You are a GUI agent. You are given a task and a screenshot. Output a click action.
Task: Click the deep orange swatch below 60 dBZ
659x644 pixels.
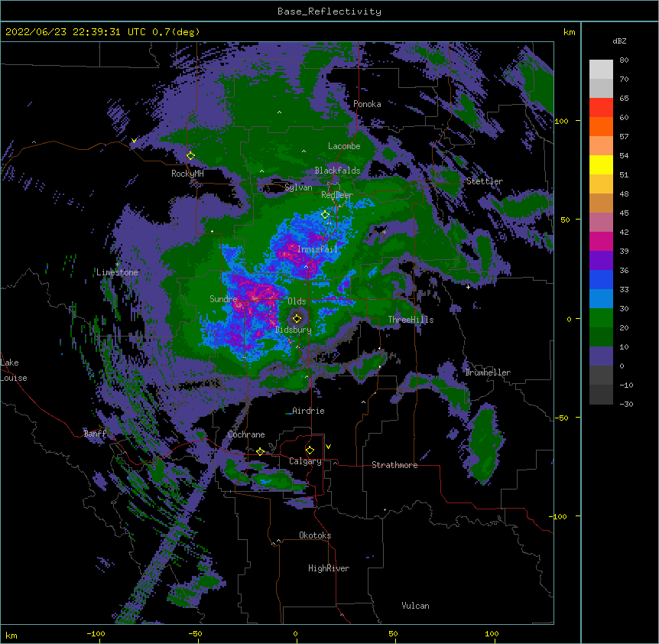click(x=601, y=127)
